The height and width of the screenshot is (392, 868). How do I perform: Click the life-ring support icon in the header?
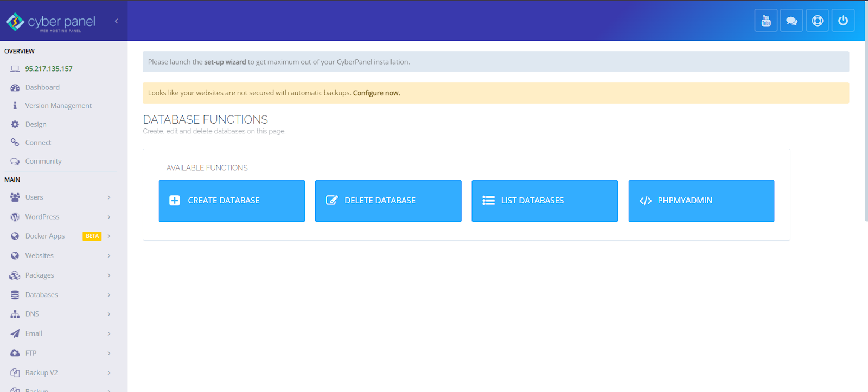point(817,21)
